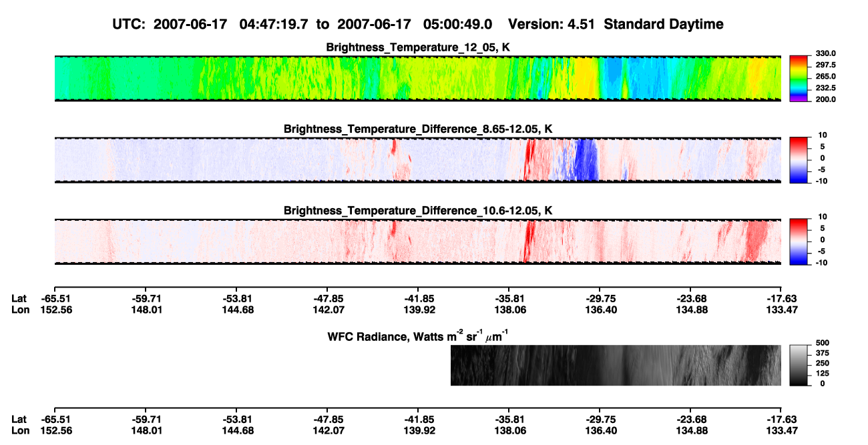Screen dimensions: 868x445
Task: Click the Brightness_Temperature_Difference_8.65-12.05 plot title
Action: coord(419,129)
